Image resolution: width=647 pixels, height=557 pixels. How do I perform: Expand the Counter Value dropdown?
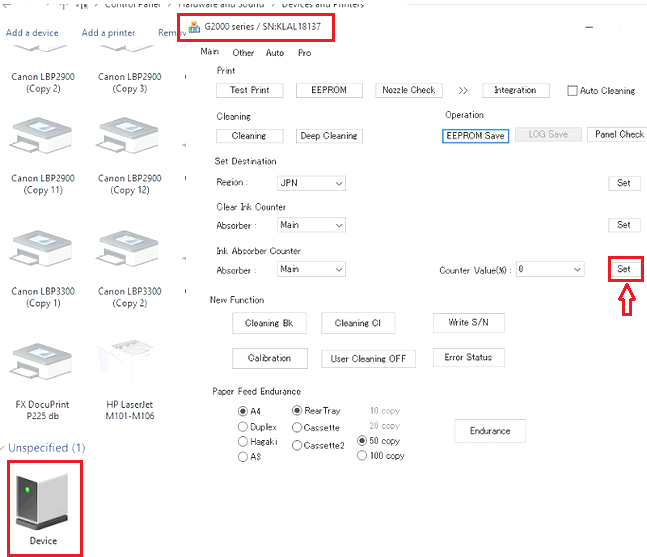(x=577, y=270)
